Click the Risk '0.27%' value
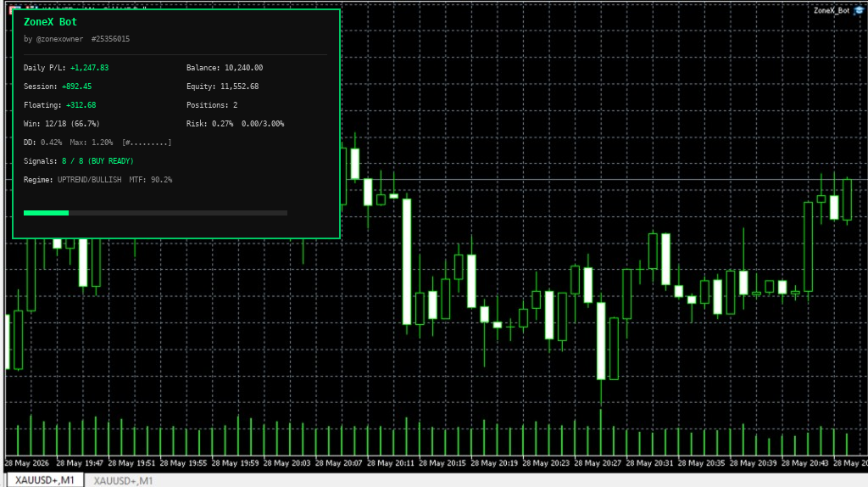The width and height of the screenshot is (868, 487). click(x=223, y=124)
